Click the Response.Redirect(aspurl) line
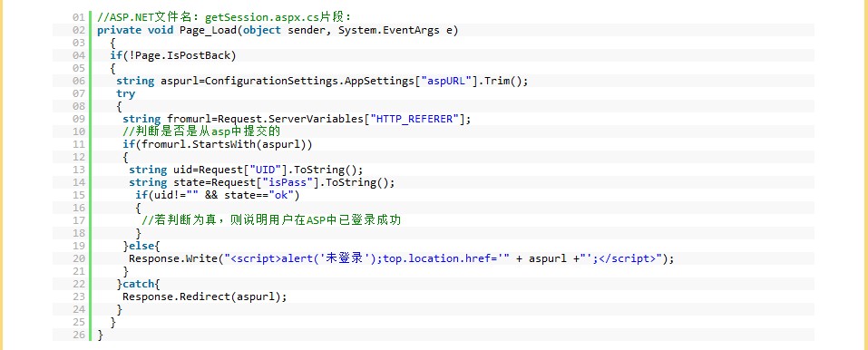Image resolution: width=868 pixels, height=350 pixels. pos(205,297)
